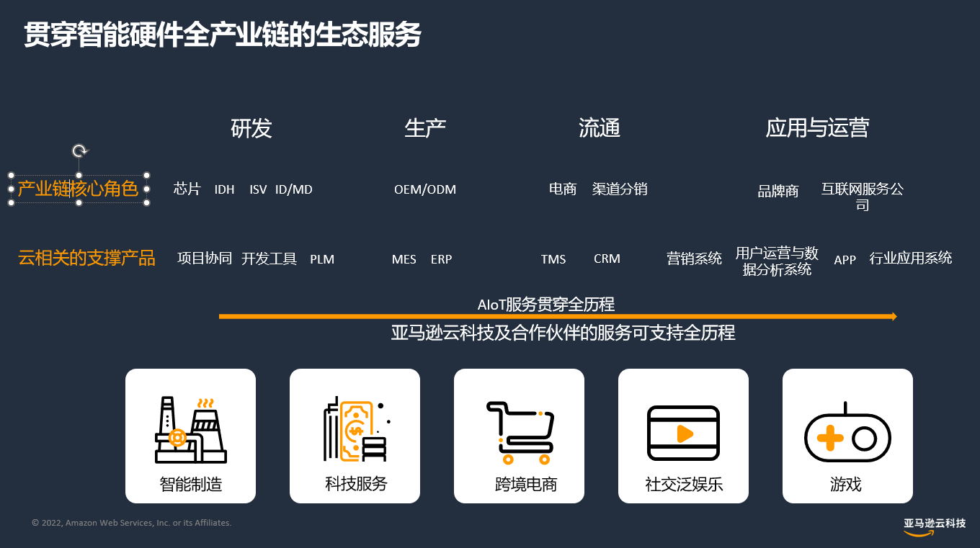Click the 科技服务 card label

[x=356, y=483]
